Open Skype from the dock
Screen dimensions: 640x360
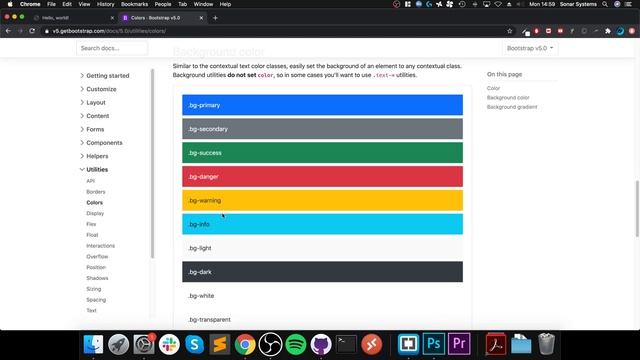pos(194,344)
